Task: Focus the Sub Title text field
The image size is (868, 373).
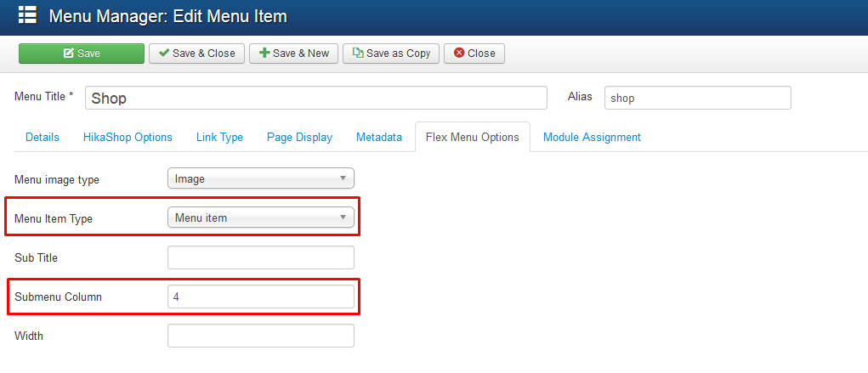Action: click(261, 257)
